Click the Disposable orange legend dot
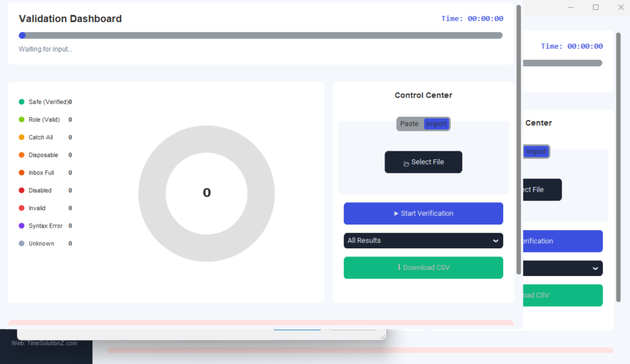The width and height of the screenshot is (630, 364). [22, 155]
